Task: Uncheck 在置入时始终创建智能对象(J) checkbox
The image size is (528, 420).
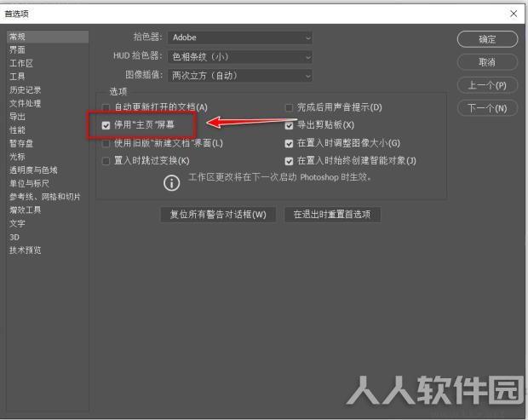Action: (x=289, y=161)
